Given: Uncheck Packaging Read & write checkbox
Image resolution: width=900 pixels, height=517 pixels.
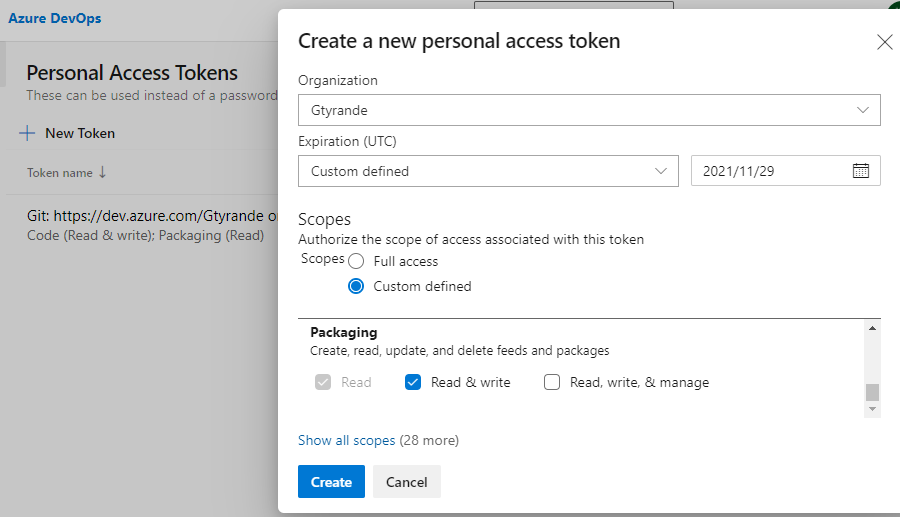Looking at the screenshot, I should [x=413, y=382].
